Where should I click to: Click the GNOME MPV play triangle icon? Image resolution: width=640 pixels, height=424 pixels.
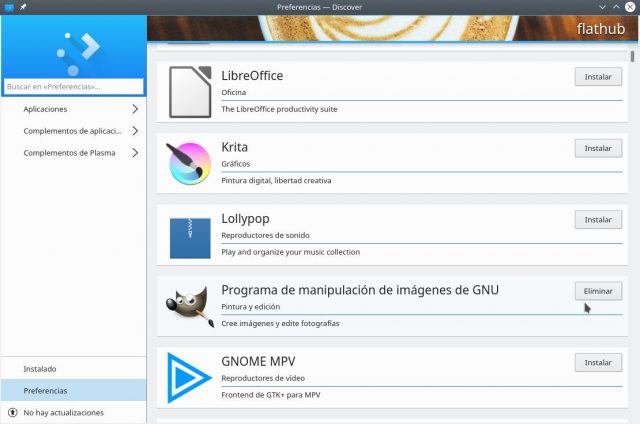[x=189, y=378]
